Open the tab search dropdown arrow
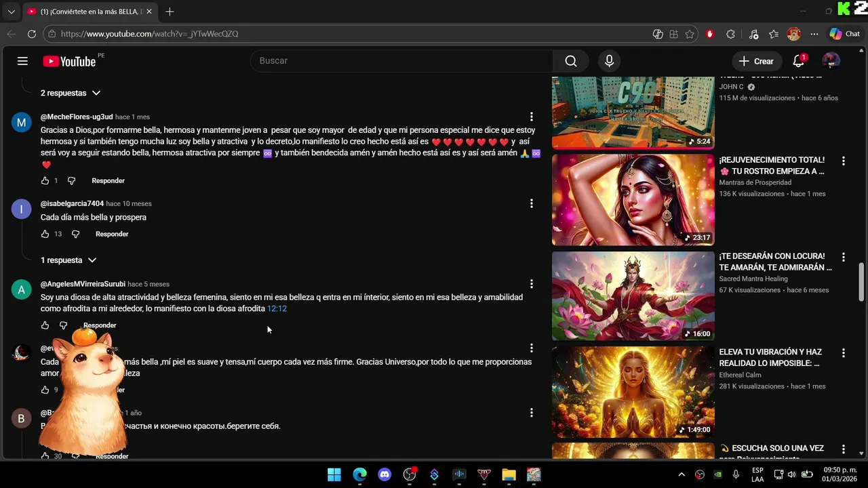This screenshot has width=868, height=488. 11,12
